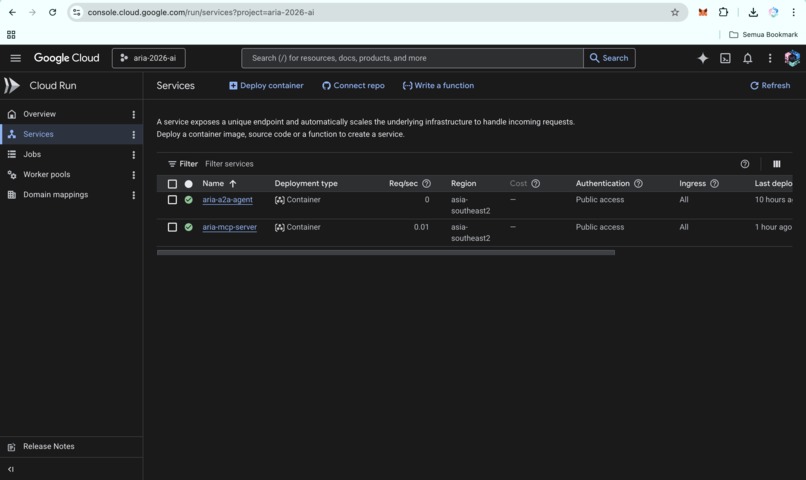Focus the resources search field

tap(412, 58)
